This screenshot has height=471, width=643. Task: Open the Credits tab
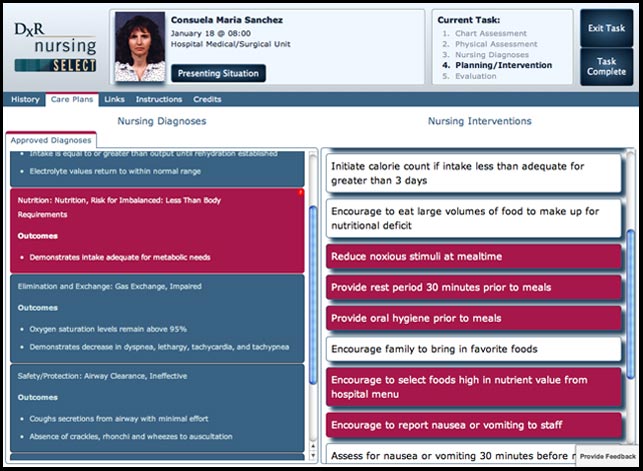[207, 99]
